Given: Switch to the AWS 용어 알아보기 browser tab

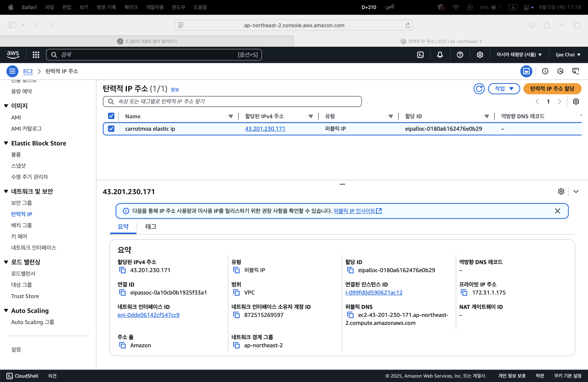Looking at the screenshot, I should (147, 41).
